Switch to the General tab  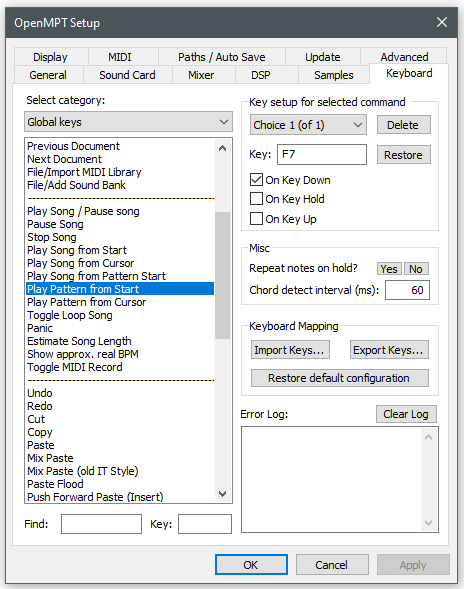click(x=48, y=75)
